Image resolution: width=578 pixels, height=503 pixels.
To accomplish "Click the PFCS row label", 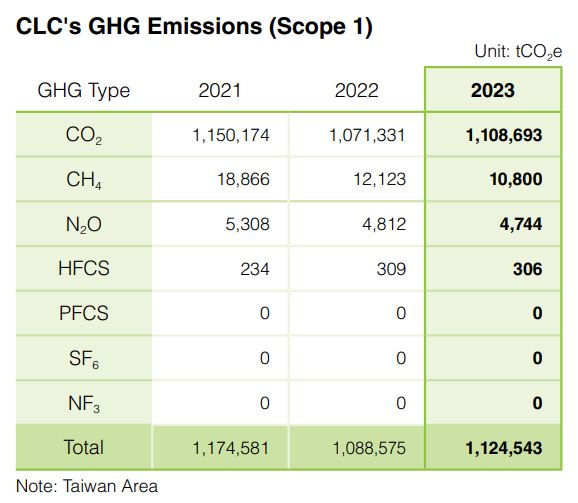I will coord(84,313).
